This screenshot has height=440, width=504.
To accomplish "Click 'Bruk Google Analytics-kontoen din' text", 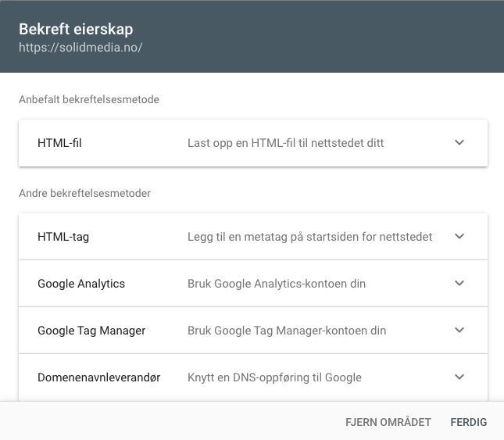I will (277, 284).
